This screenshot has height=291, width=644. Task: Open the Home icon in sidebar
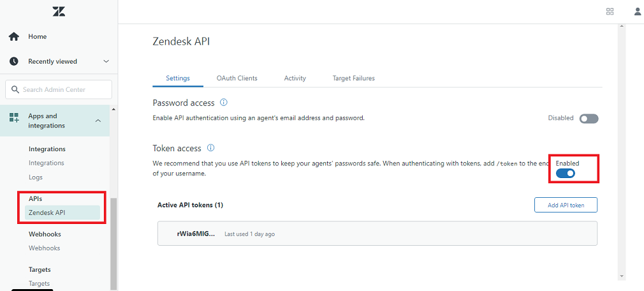tap(13, 37)
